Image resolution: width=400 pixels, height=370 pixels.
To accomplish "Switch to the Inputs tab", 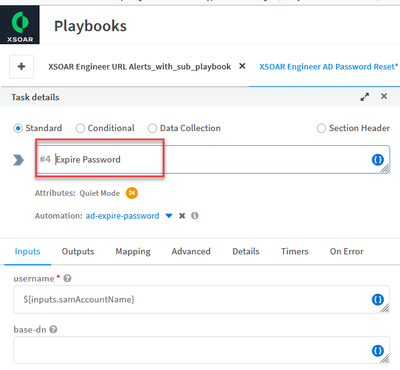I will 27,251.
